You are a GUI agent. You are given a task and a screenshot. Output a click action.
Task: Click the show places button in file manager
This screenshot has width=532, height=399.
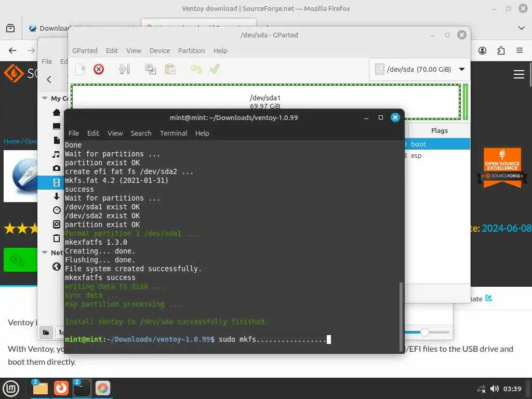tap(46, 332)
